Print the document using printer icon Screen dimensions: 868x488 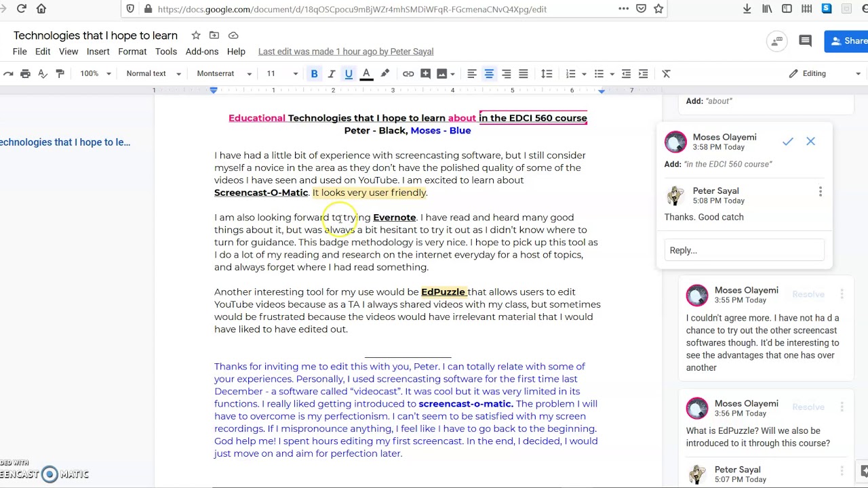pyautogui.click(x=25, y=73)
